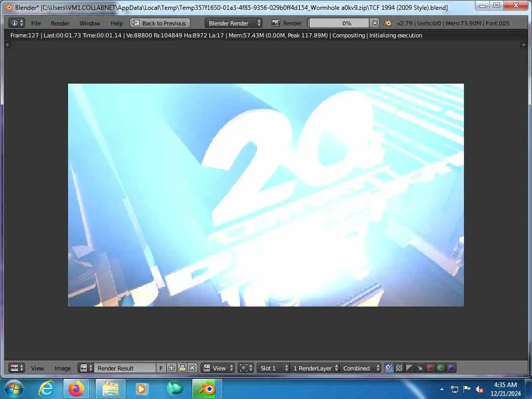532x399 pixels.
Task: Create new image with plus icon
Action: [171, 368]
